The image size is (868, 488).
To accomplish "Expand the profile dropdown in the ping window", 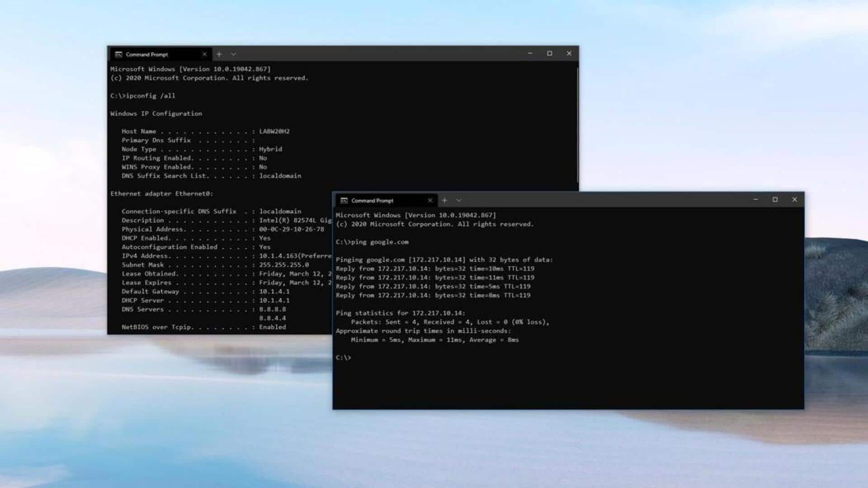I will (x=459, y=200).
